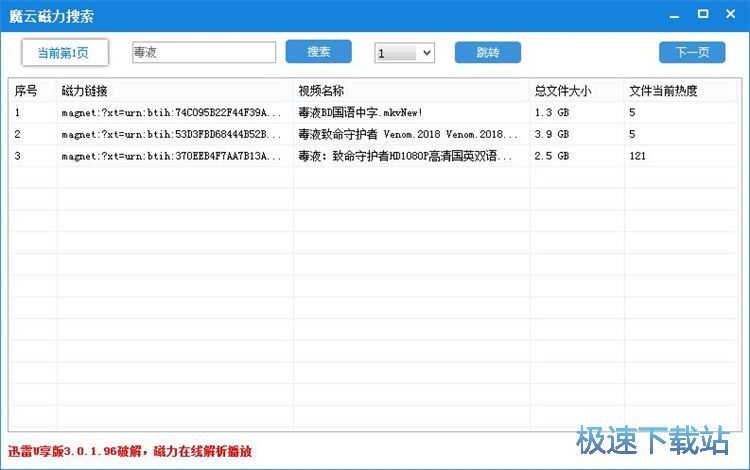750x470 pixels.
Task: Go to next page with 下一页
Action: coord(692,52)
